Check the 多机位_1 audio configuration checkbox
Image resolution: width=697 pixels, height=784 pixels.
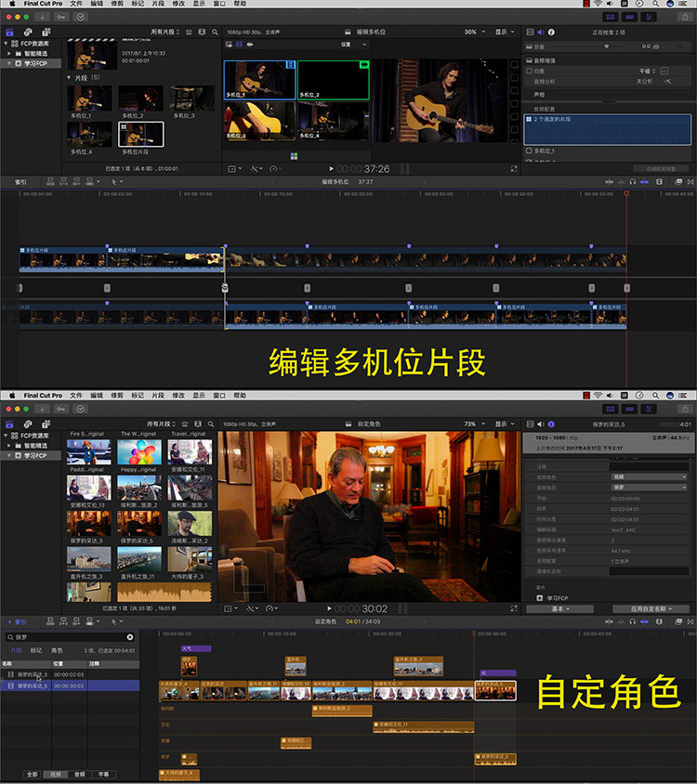coord(530,150)
